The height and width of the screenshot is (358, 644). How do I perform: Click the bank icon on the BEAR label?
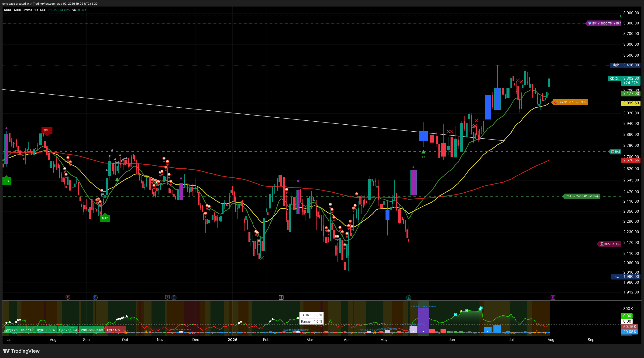coord(602,244)
